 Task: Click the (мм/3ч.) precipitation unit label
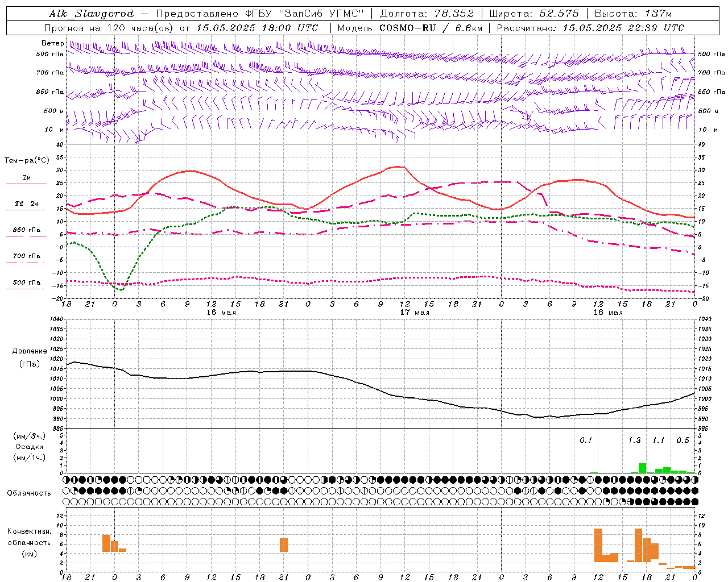(30, 436)
